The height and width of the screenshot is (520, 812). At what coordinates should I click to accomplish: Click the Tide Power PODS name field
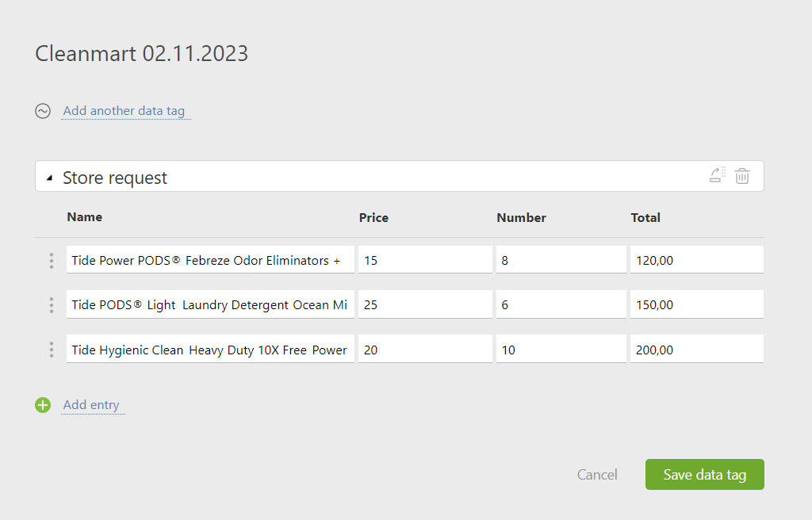click(x=210, y=259)
